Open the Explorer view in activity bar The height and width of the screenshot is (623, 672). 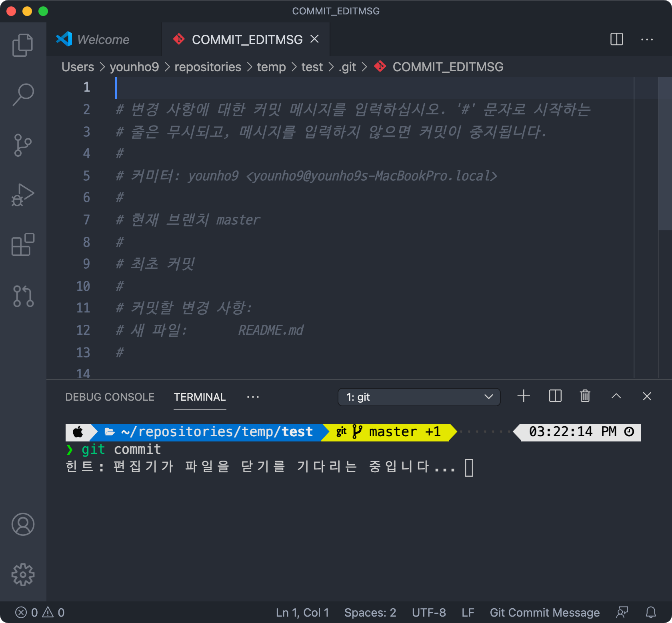[23, 45]
